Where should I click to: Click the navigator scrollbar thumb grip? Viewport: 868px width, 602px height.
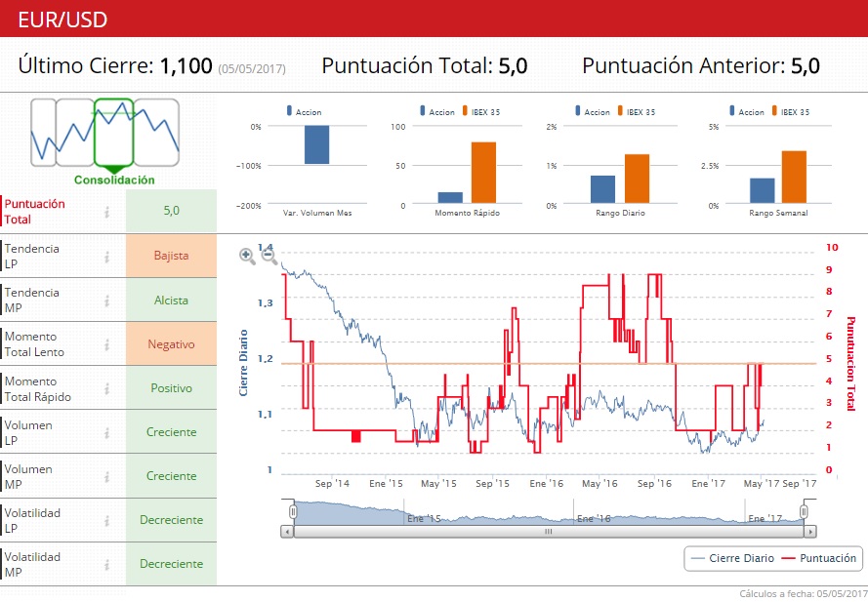pos(548,532)
